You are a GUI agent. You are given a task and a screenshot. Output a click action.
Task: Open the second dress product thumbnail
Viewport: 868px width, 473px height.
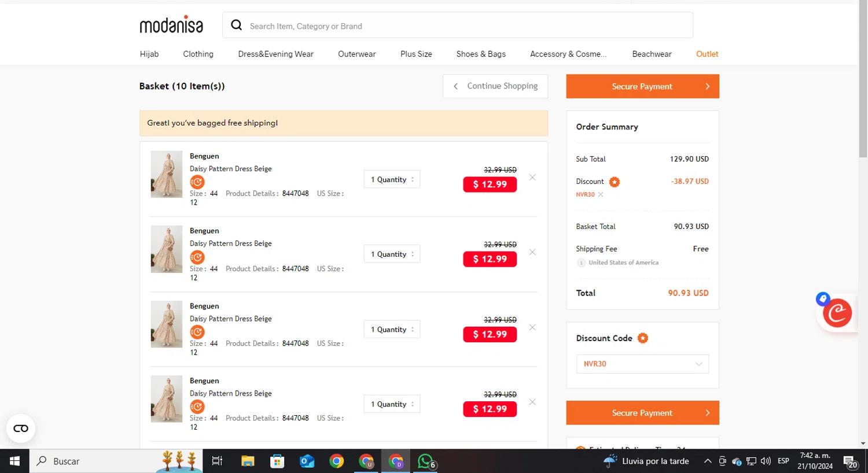167,249
